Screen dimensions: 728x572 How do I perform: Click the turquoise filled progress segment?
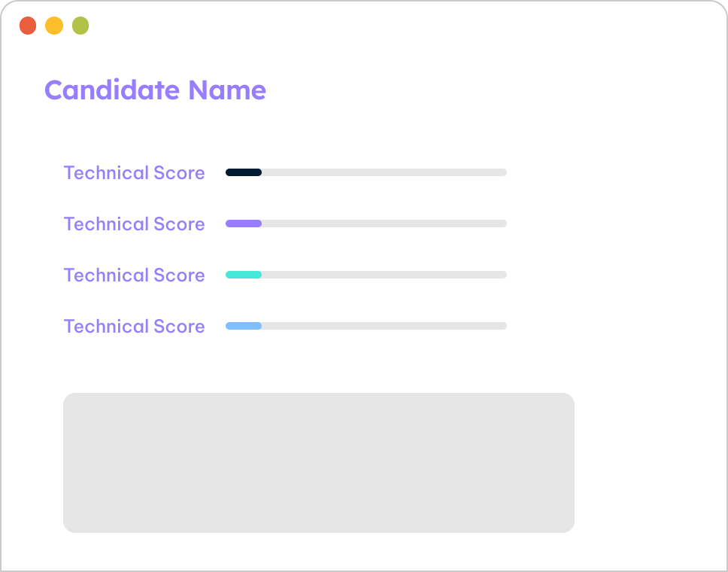pos(244,275)
